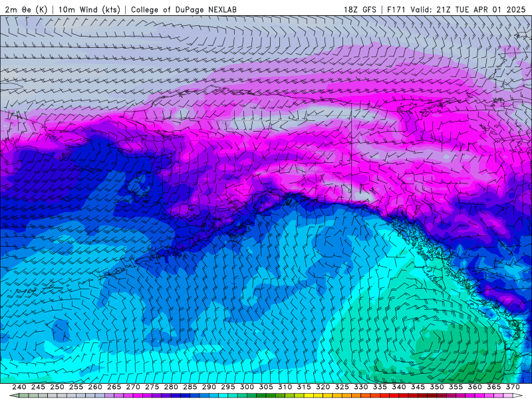
Task: Click the 280 value on the color scale
Action: tap(171, 387)
